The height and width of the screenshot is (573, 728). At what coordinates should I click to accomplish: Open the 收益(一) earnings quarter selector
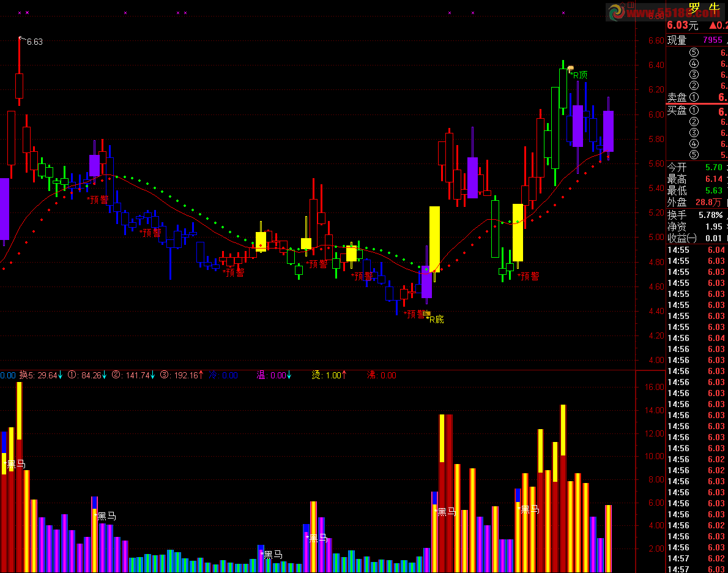[x=682, y=238]
